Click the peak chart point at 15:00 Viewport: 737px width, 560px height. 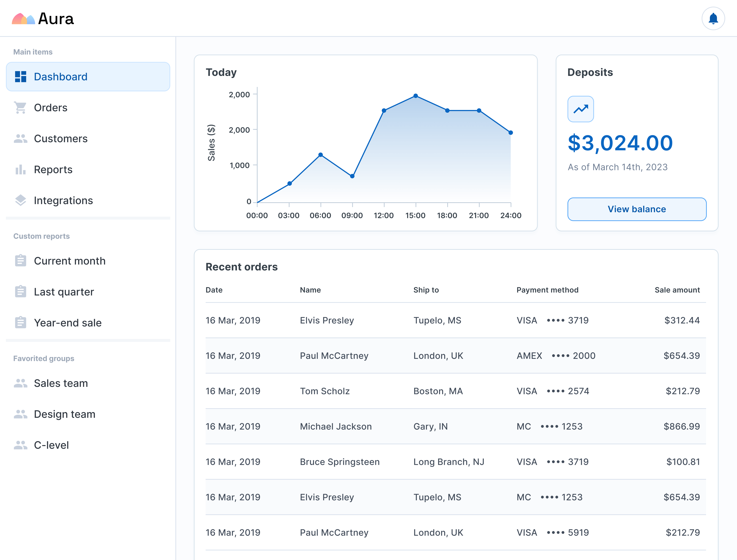pyautogui.click(x=415, y=96)
